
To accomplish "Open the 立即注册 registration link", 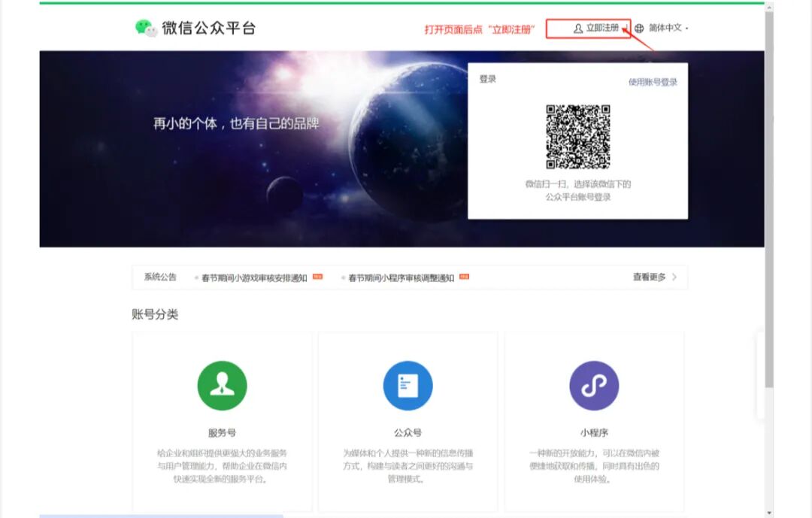I will [x=602, y=28].
